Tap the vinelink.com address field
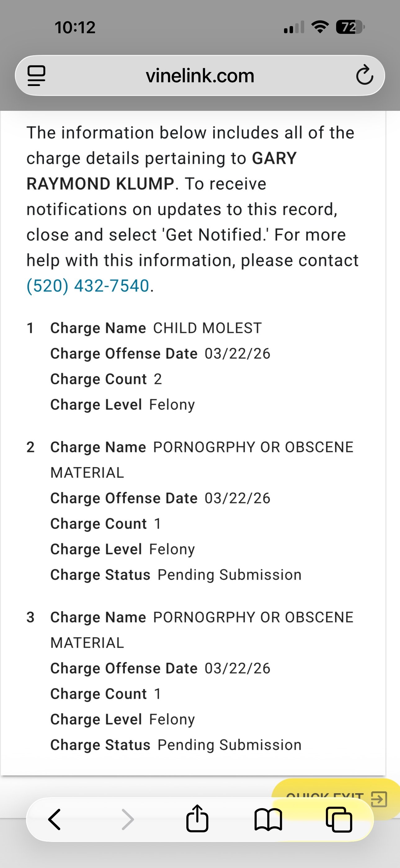400x868 pixels. click(x=200, y=76)
